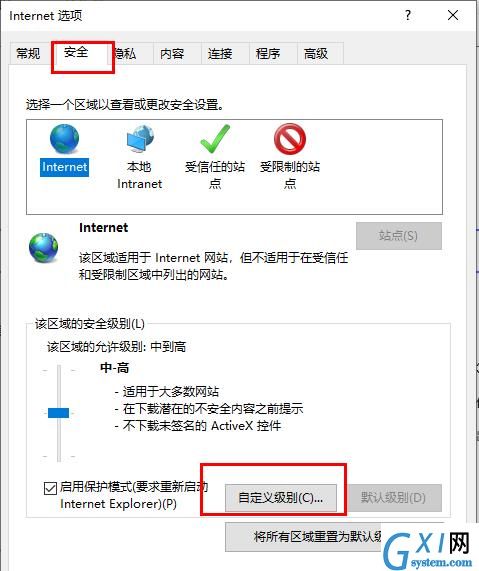This screenshot has height=571, width=479.
Task: Open the 隐私 tab
Action: coord(125,54)
